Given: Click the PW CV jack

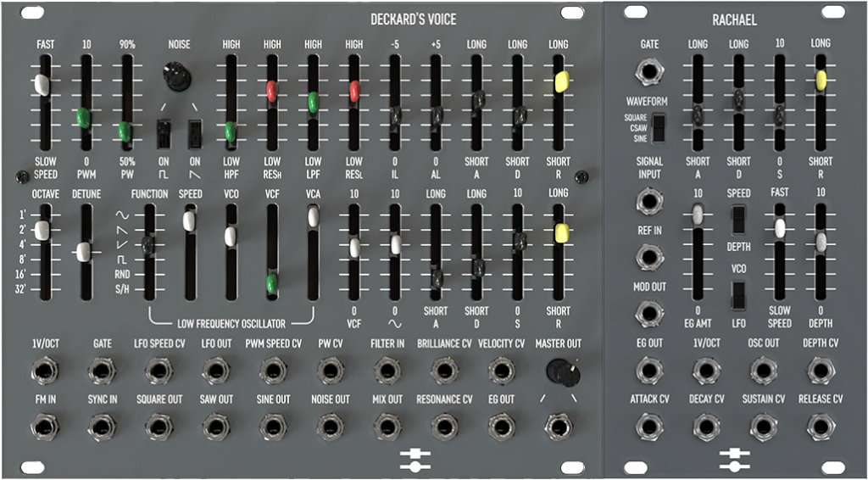Looking at the screenshot, I should [x=331, y=371].
